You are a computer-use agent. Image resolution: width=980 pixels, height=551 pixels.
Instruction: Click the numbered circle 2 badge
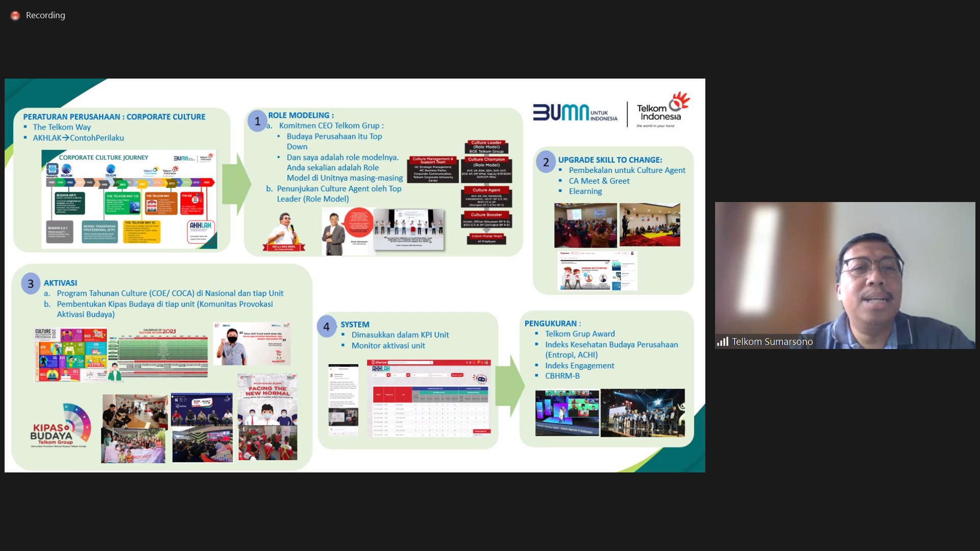[x=546, y=162]
